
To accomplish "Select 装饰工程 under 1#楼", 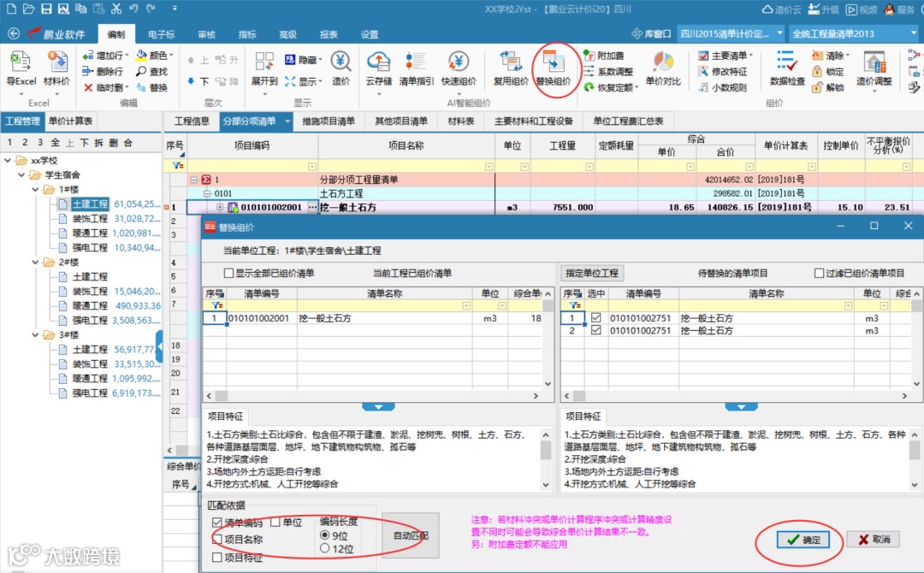I will click(90, 218).
